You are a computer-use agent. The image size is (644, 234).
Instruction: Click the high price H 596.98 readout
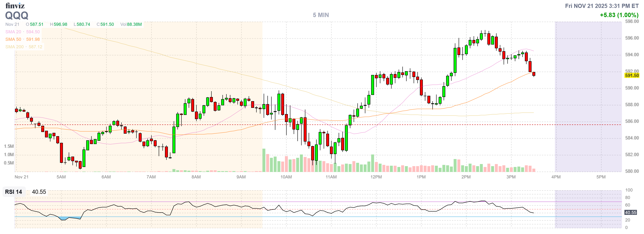coord(59,24)
